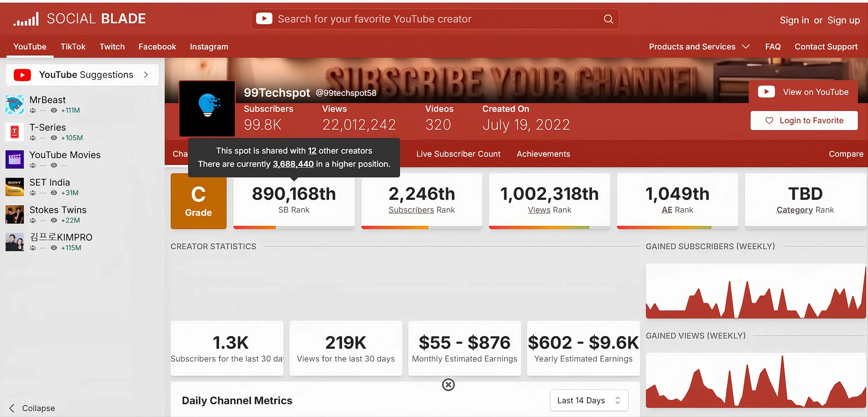The width and height of the screenshot is (868, 417).
Task: Click KIMPRO views eye icon
Action: (54, 248)
